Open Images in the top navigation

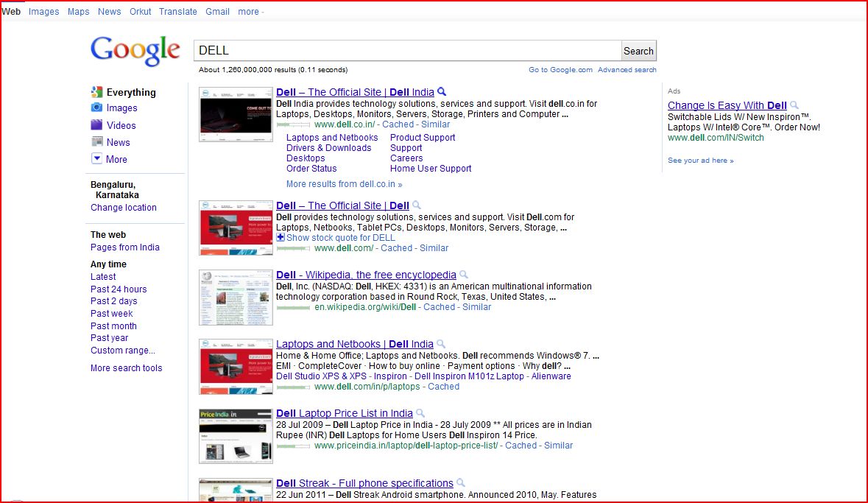tap(43, 12)
